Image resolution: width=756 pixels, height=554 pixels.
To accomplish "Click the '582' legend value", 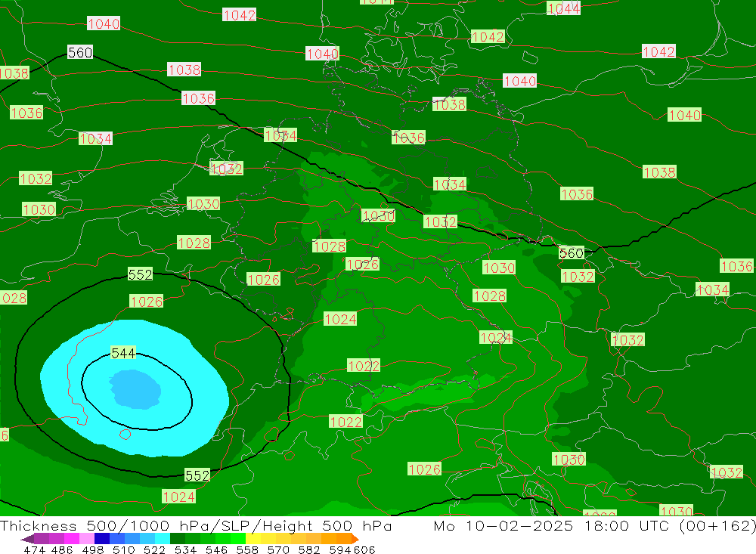I will [309, 550].
